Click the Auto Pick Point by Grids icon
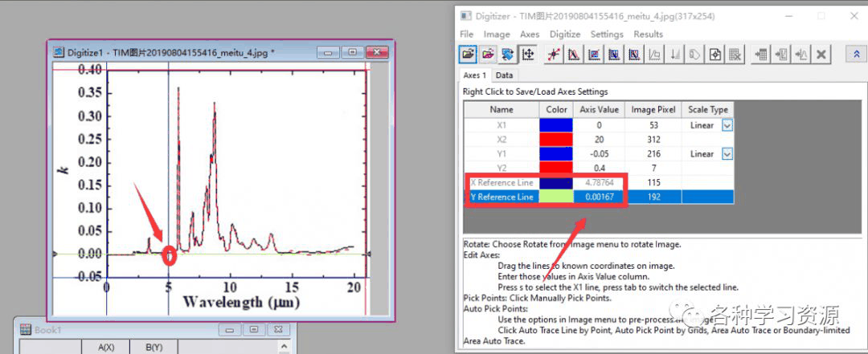 coord(594,55)
